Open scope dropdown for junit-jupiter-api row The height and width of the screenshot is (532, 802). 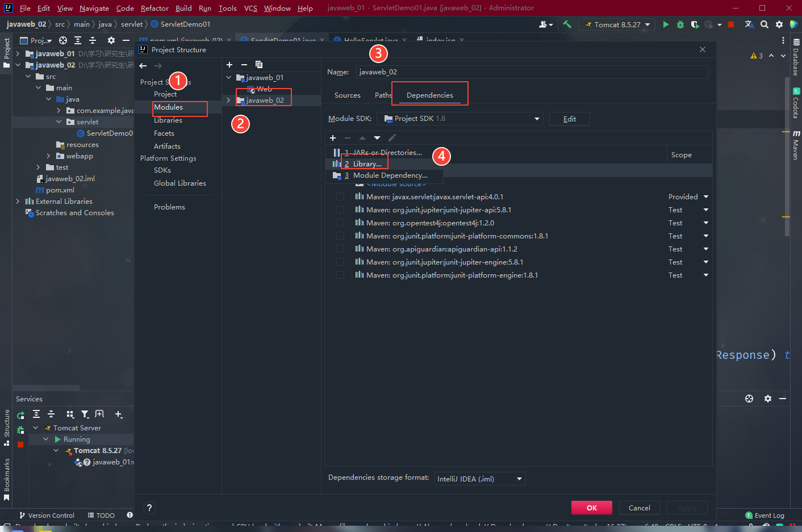[x=706, y=210]
